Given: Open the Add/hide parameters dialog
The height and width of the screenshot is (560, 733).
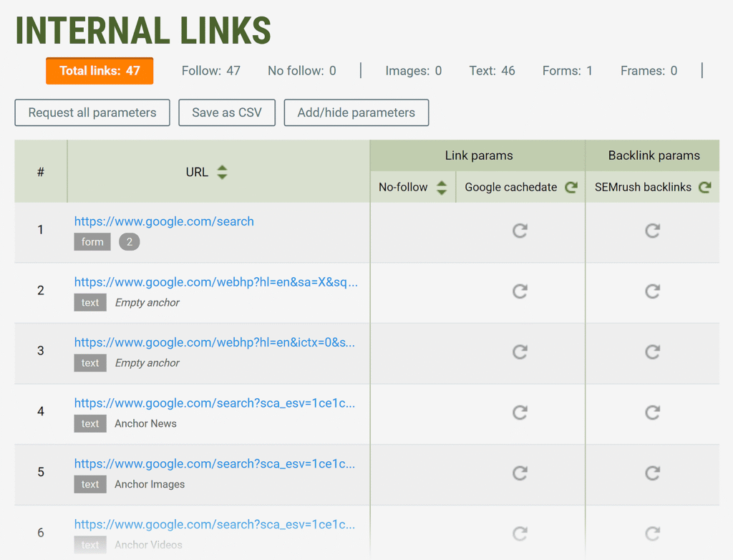Looking at the screenshot, I should 356,112.
